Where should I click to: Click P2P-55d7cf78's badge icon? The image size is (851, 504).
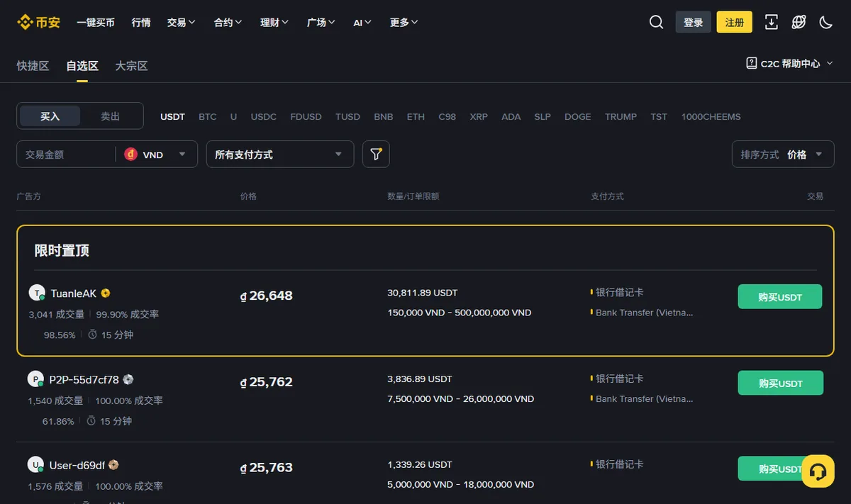(128, 379)
